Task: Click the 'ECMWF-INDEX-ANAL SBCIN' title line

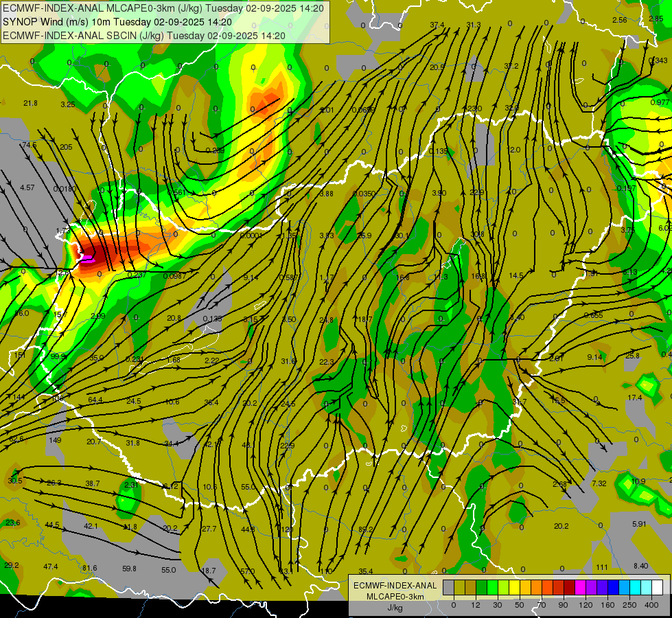Action: pyautogui.click(x=144, y=36)
